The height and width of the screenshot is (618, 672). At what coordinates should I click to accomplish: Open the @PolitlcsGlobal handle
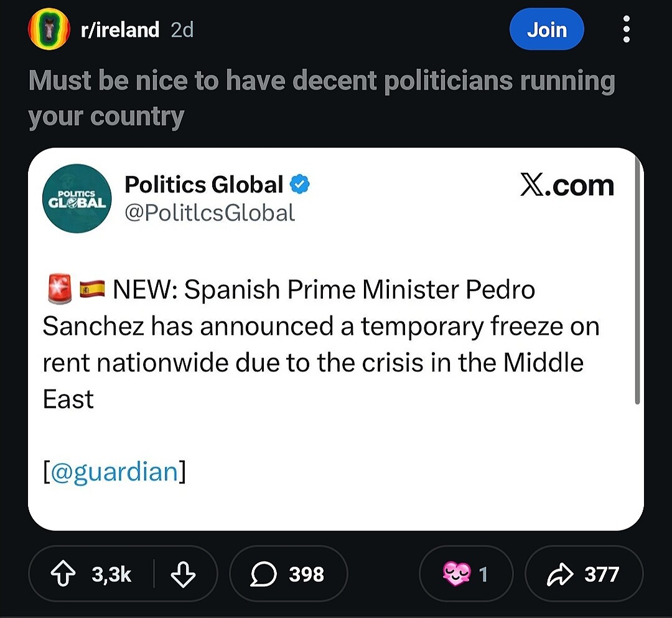click(210, 213)
